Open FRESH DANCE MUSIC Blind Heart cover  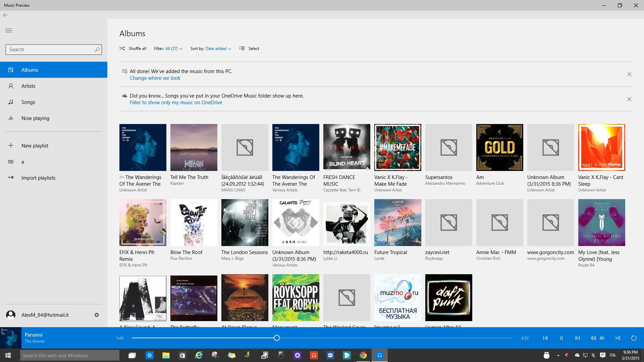coord(347,147)
